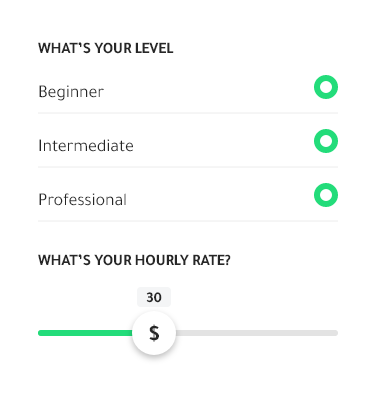Select the Beginner radio button
The height and width of the screenshot is (402, 375).
pyautogui.click(x=326, y=87)
